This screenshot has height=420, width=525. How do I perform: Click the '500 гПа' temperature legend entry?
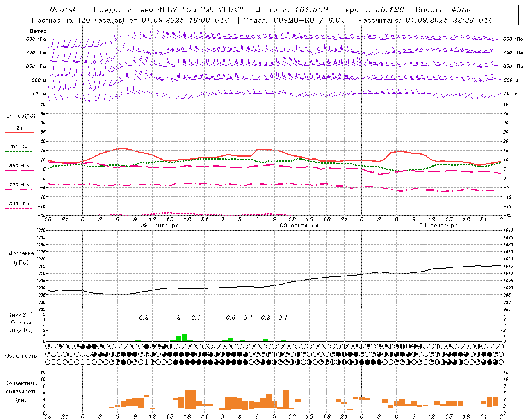coord(19,204)
